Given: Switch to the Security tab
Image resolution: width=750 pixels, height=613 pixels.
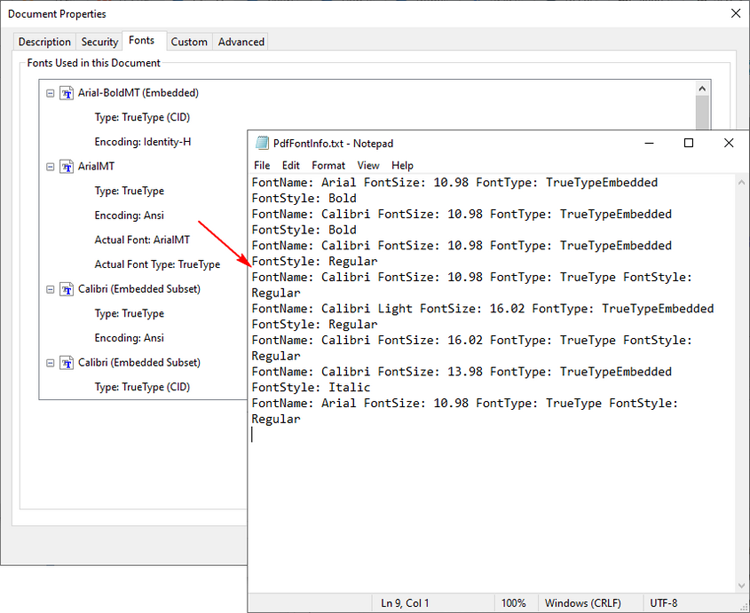Looking at the screenshot, I should tap(99, 42).
